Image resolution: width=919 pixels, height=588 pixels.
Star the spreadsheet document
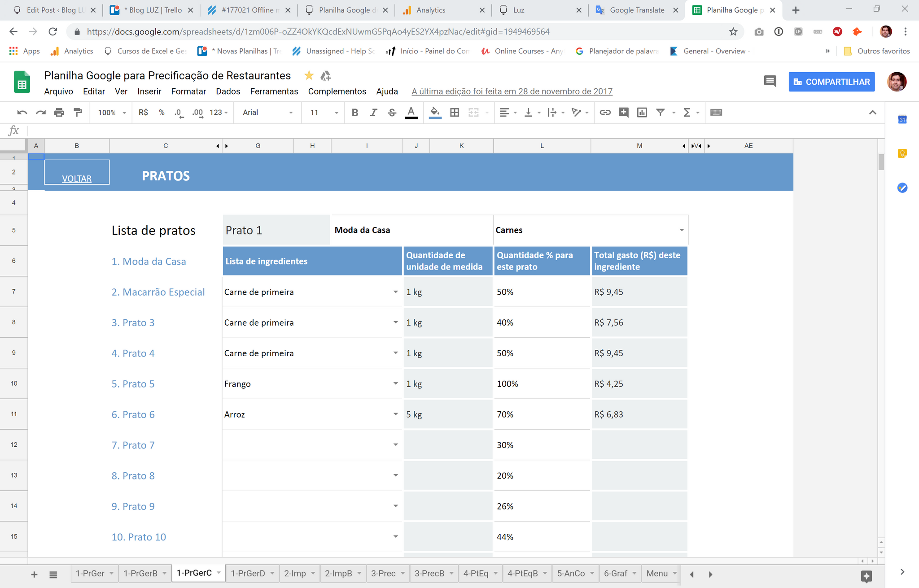pyautogui.click(x=309, y=76)
